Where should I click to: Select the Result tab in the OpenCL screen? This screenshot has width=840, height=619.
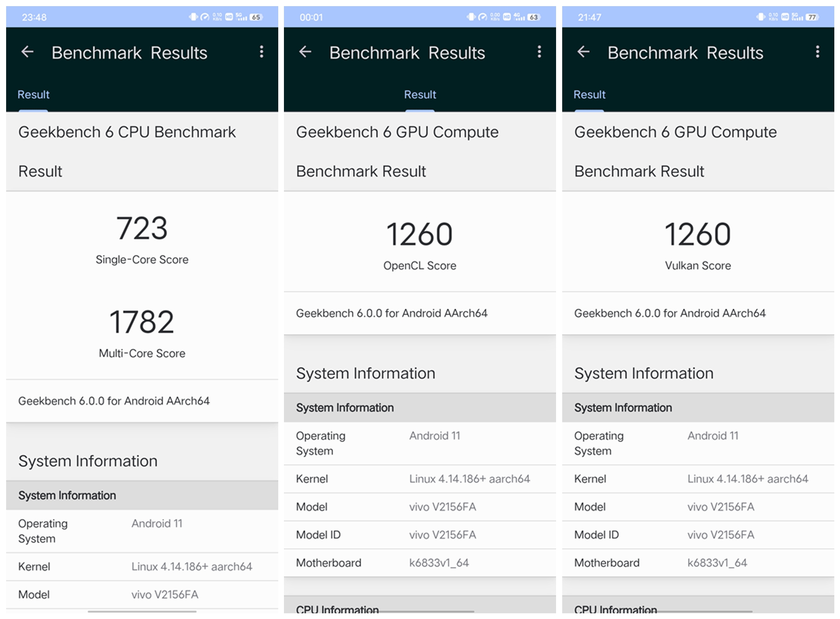pos(420,95)
